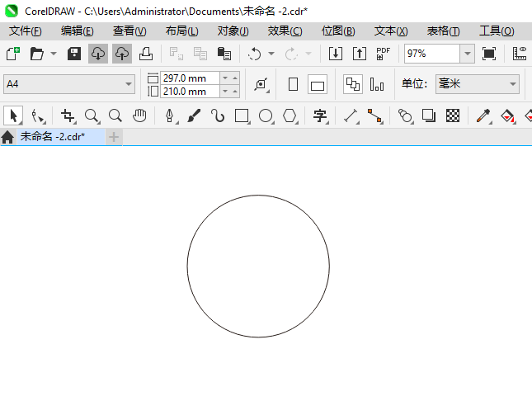Screen dimensions: 532x415
Task: Increase page width with the up arrow
Action: click(235, 78)
